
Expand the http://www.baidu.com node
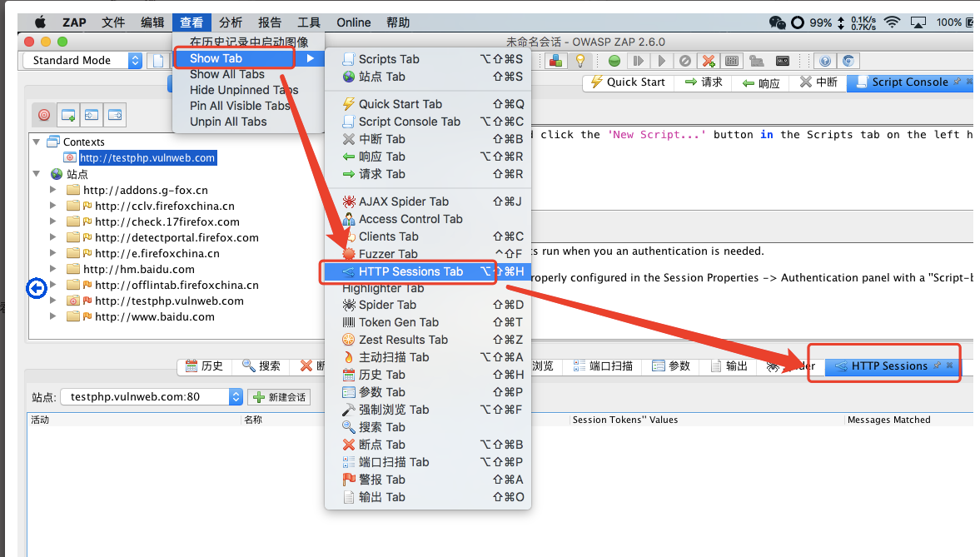(x=53, y=316)
